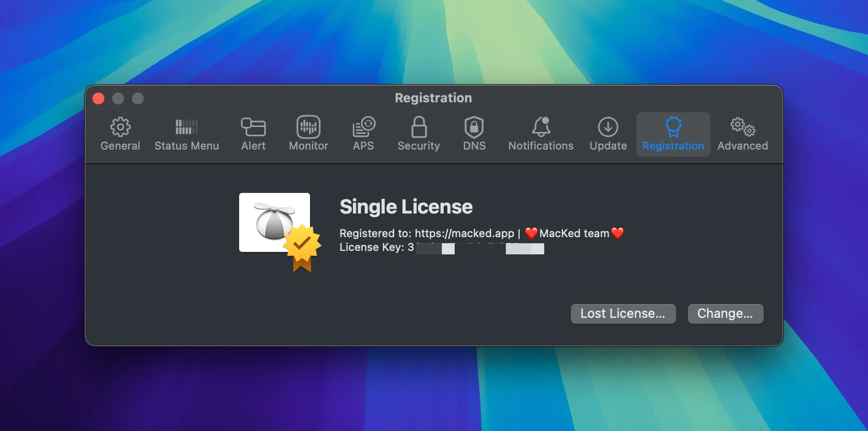
Task: Select the Registration tab
Action: pos(673,134)
